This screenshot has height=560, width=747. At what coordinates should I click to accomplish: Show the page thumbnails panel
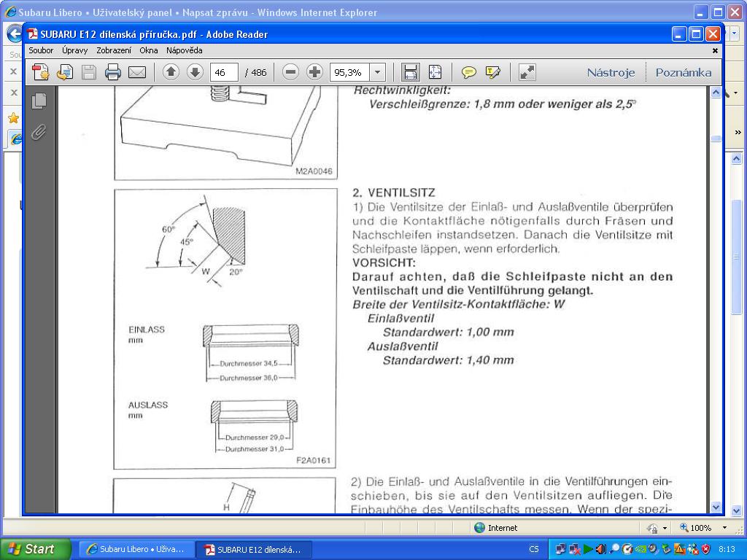(39, 101)
